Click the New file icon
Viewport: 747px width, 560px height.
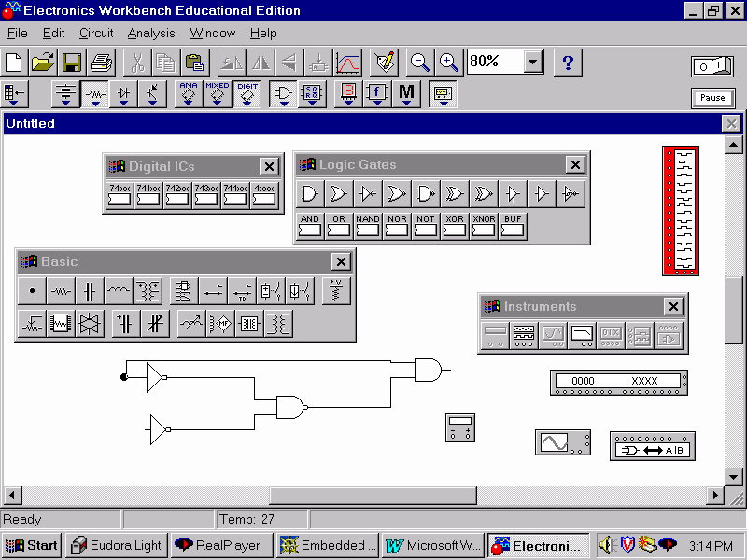(x=14, y=63)
